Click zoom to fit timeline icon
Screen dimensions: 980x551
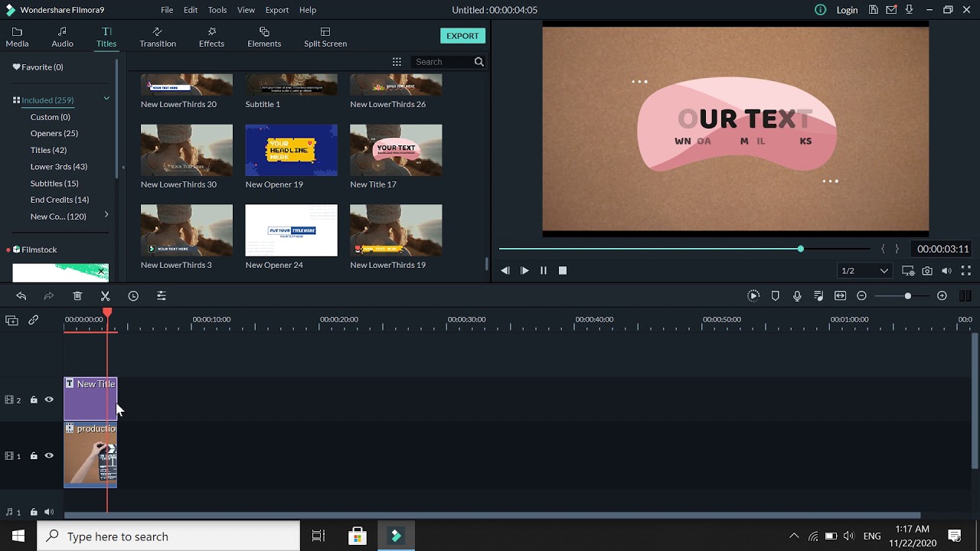[x=840, y=296]
